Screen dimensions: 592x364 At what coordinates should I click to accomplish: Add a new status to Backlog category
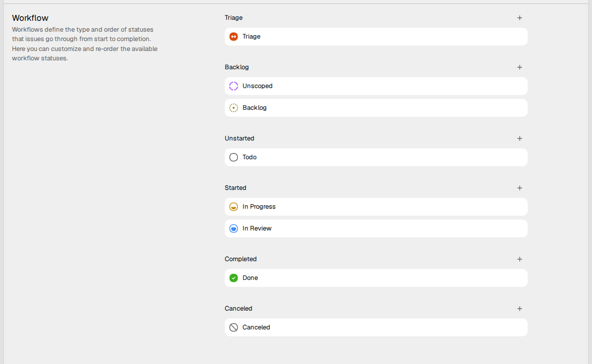tap(520, 67)
